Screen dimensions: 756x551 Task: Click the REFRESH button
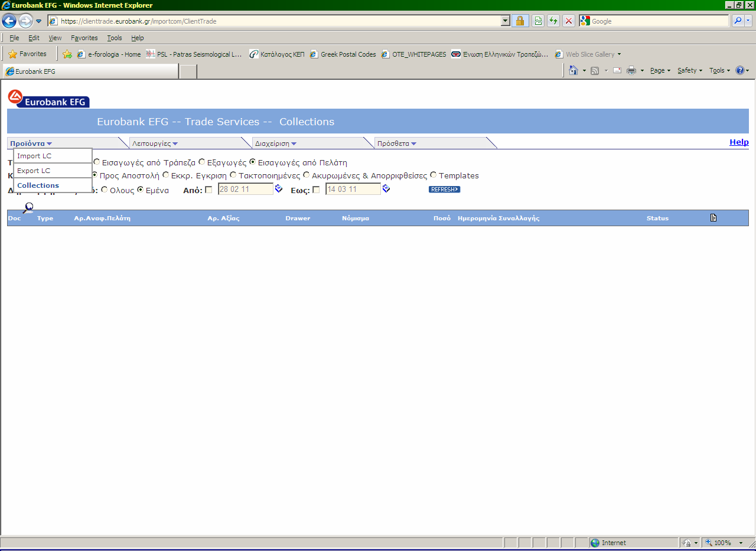click(x=444, y=189)
